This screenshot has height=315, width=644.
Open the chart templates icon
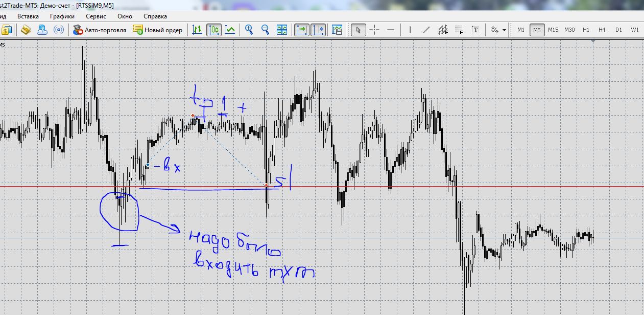coord(337,30)
